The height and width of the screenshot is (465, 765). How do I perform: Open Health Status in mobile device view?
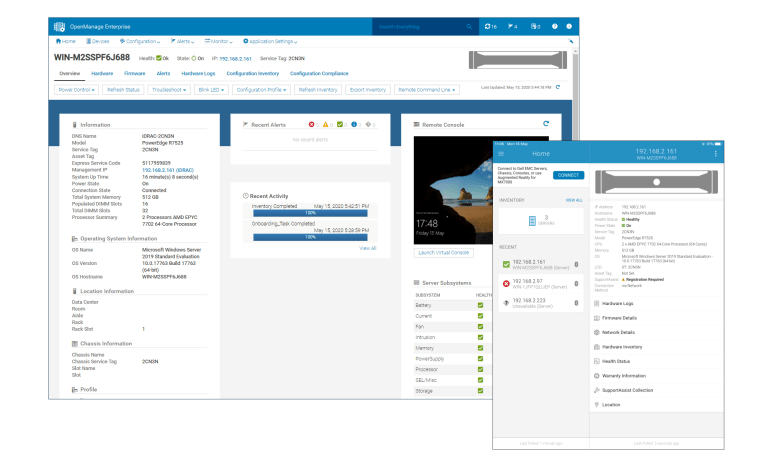(656, 362)
